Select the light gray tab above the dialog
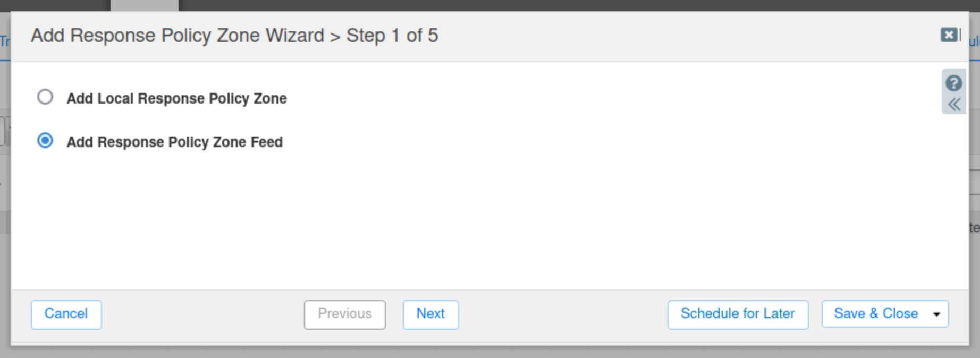 click(144, 5)
